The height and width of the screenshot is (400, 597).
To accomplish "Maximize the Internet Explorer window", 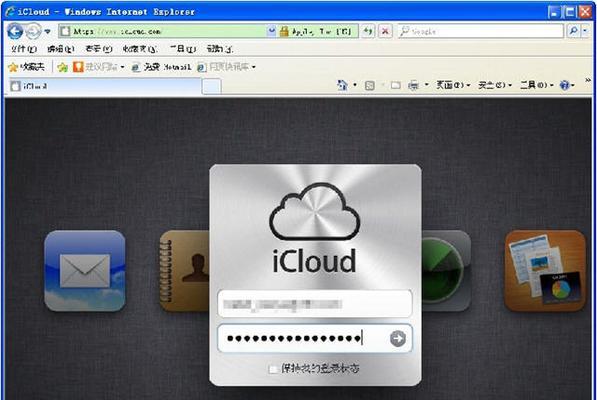I will click(x=570, y=12).
